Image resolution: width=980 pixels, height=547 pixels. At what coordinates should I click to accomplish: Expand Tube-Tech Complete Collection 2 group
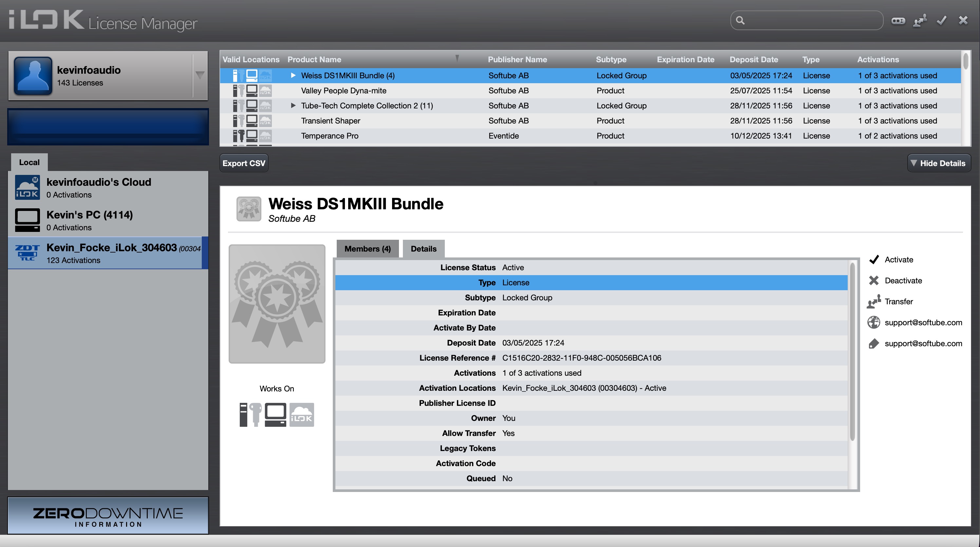tap(293, 105)
